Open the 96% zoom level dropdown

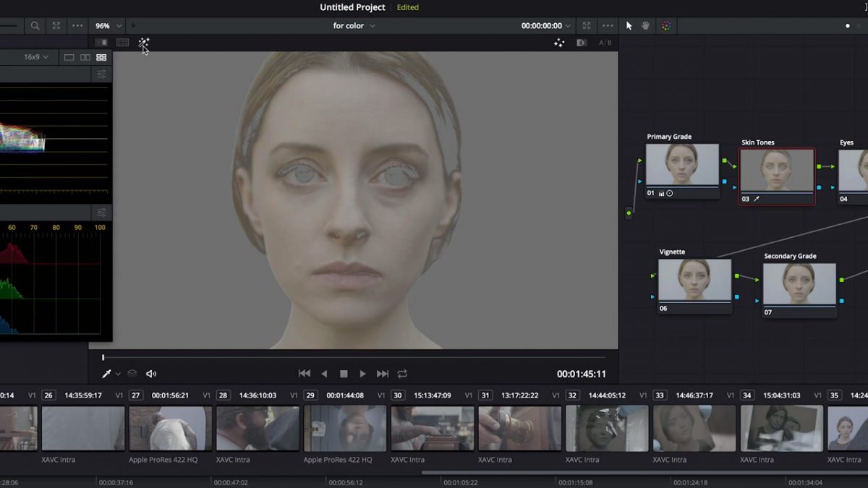point(105,25)
